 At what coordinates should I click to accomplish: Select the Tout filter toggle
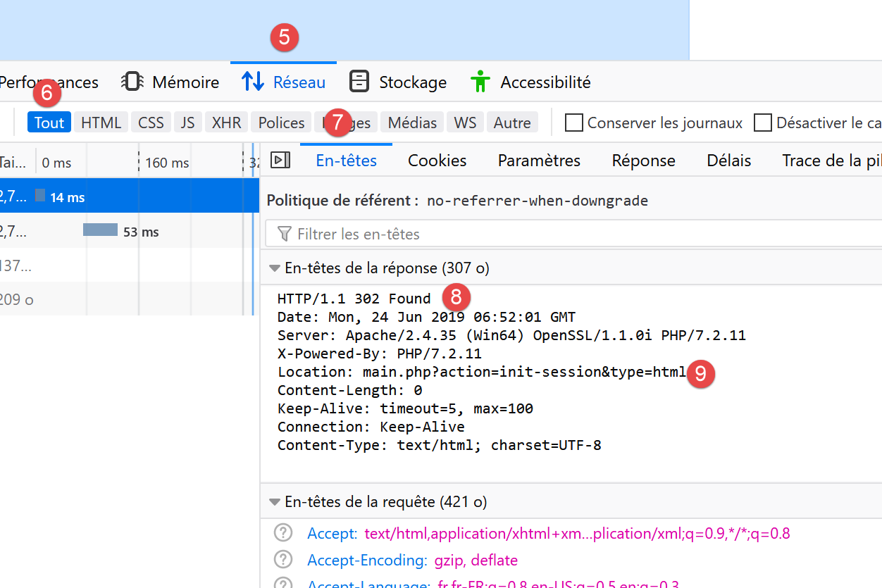point(49,123)
